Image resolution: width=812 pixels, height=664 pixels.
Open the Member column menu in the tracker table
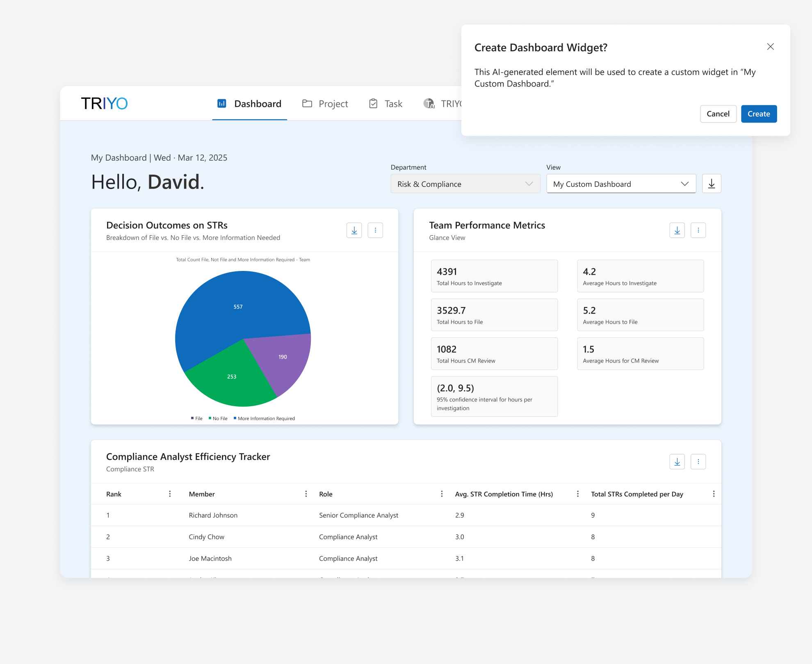306,494
